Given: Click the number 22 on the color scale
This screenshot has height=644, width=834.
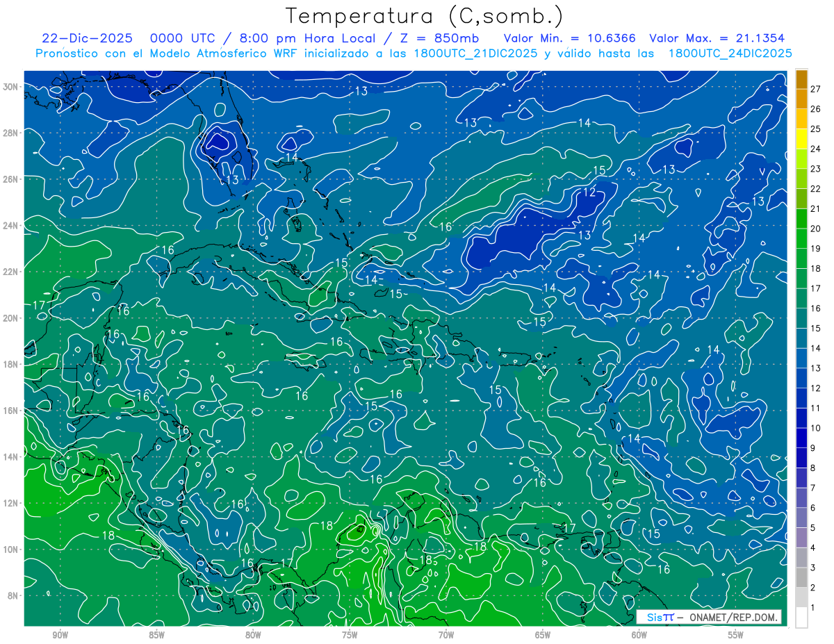Looking at the screenshot, I should [815, 188].
